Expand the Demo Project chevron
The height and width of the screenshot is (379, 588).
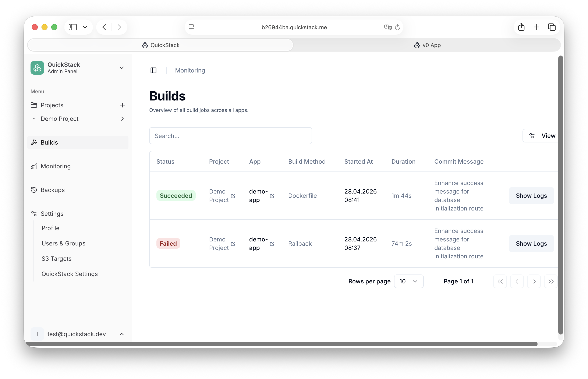[122, 119]
